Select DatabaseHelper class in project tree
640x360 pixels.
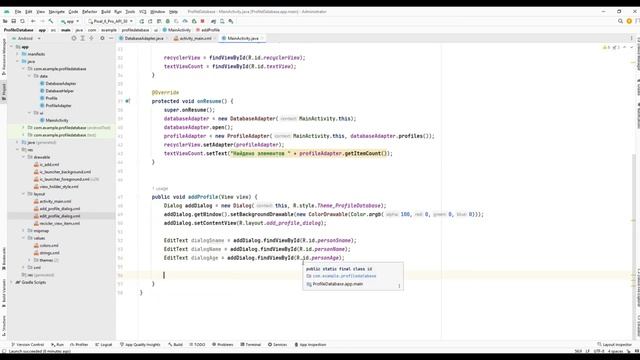pyautogui.click(x=60, y=91)
